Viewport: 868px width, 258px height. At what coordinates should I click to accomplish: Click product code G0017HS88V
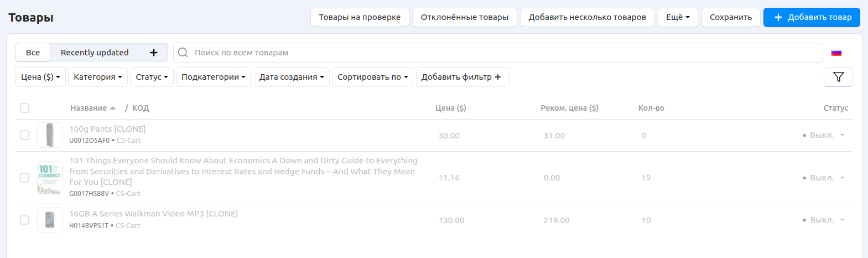coord(89,194)
